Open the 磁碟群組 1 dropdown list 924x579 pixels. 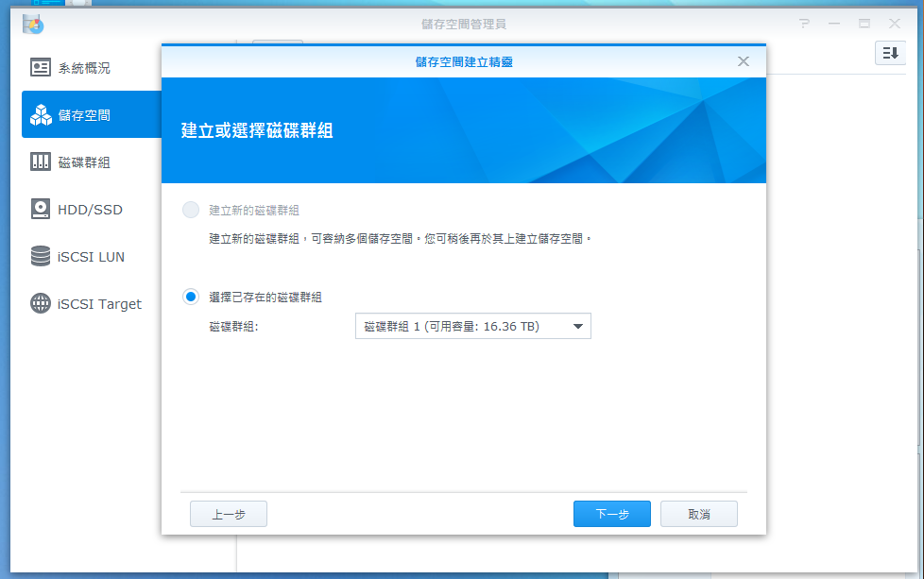coord(472,326)
